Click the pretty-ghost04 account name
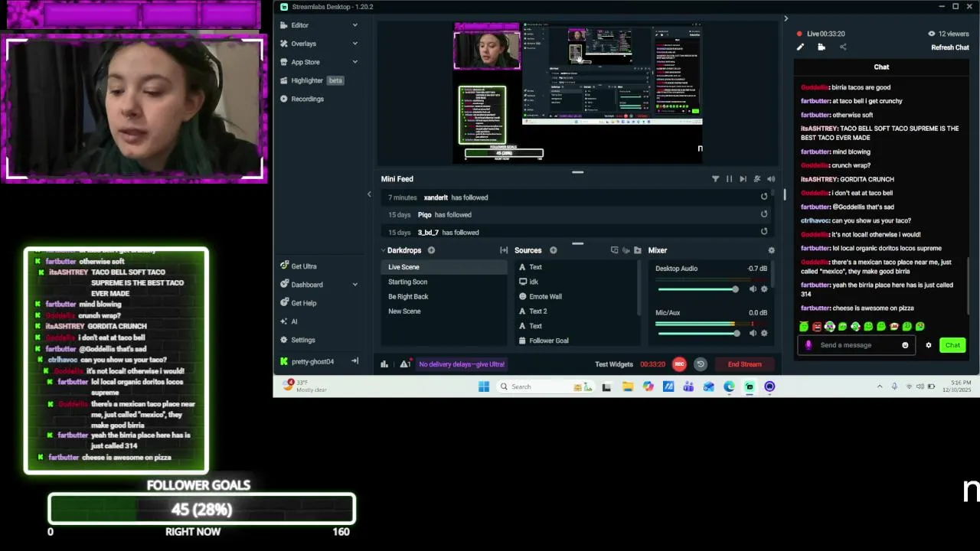Viewport: 980px width, 551px height. [312, 361]
